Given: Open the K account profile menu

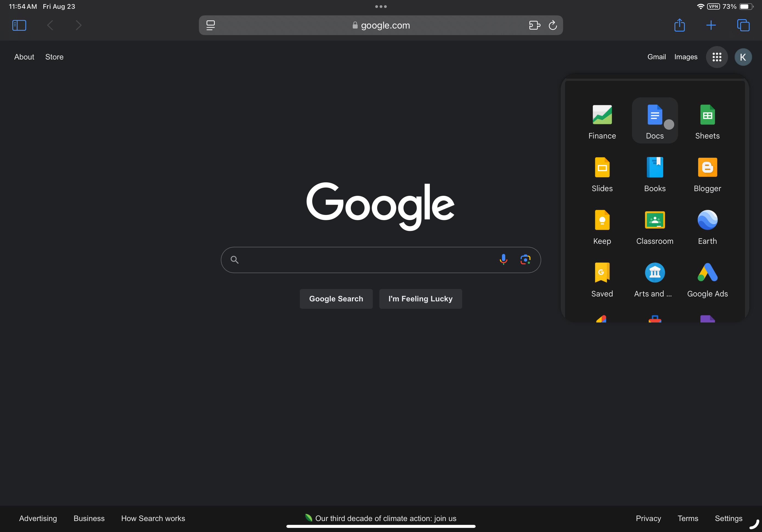Looking at the screenshot, I should click(x=743, y=57).
